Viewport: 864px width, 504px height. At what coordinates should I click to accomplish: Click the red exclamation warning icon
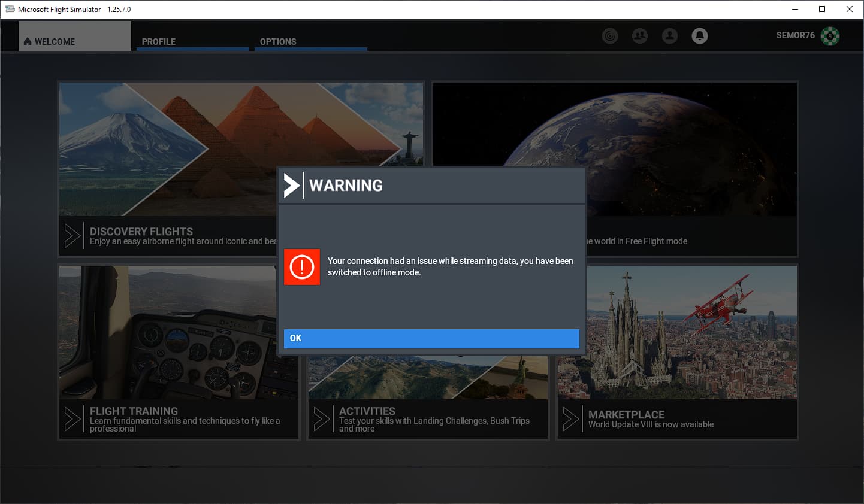[302, 267]
